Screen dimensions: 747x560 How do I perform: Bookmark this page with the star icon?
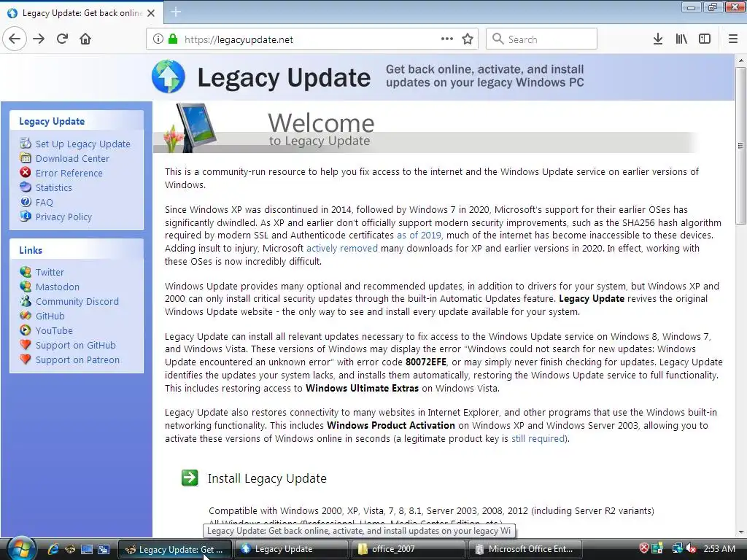point(468,39)
